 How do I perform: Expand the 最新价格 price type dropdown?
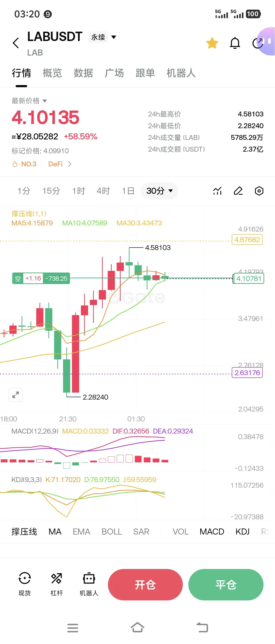tap(29, 101)
